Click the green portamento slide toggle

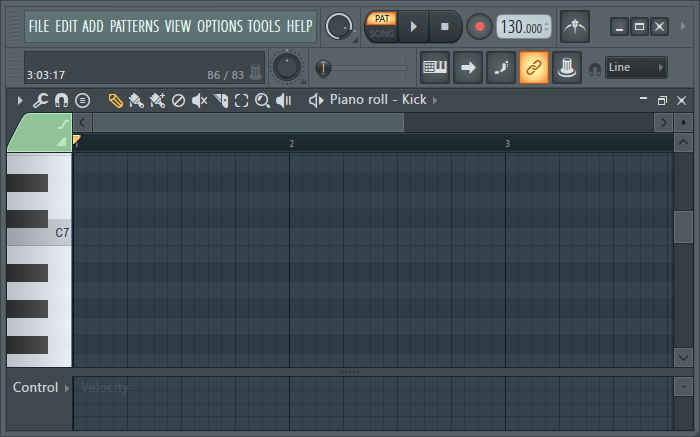pyautogui.click(x=63, y=125)
